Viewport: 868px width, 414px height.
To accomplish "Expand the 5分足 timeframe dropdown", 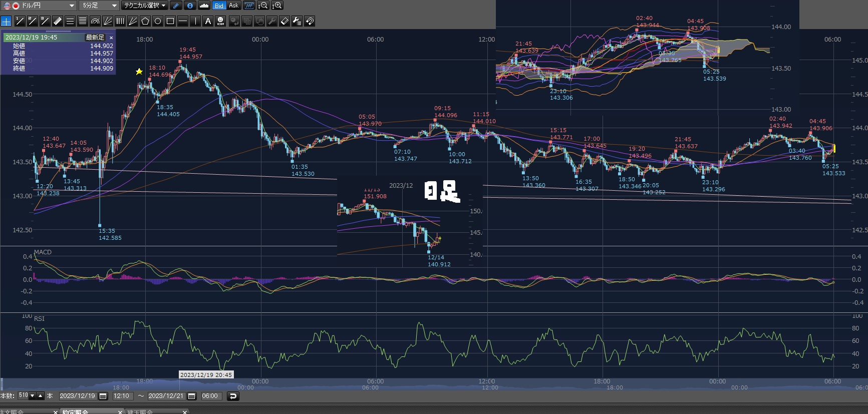I will [x=114, y=6].
